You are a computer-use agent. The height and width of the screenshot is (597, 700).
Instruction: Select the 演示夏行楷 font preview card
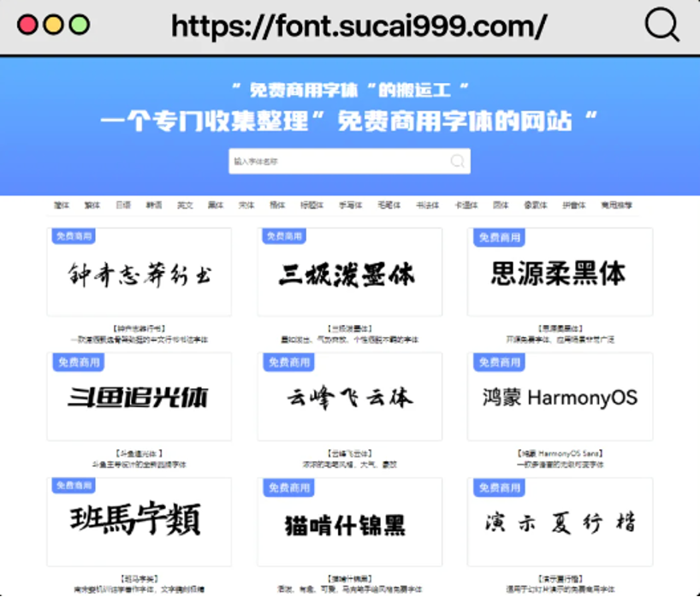(x=561, y=522)
